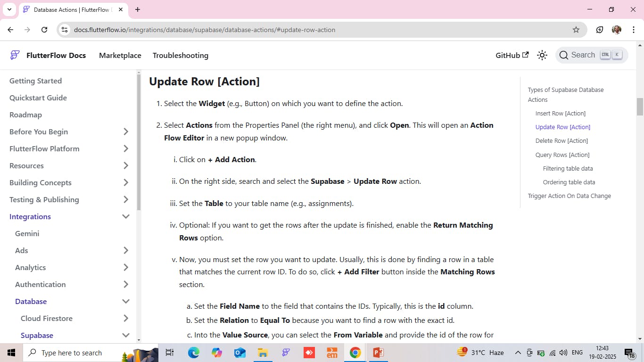Expand the Cloud Firestore section
The height and width of the screenshot is (362, 644).
(126, 318)
